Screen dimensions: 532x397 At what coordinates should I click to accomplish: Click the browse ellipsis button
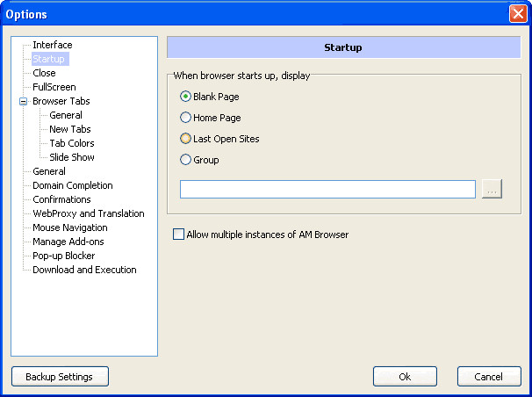(x=492, y=189)
